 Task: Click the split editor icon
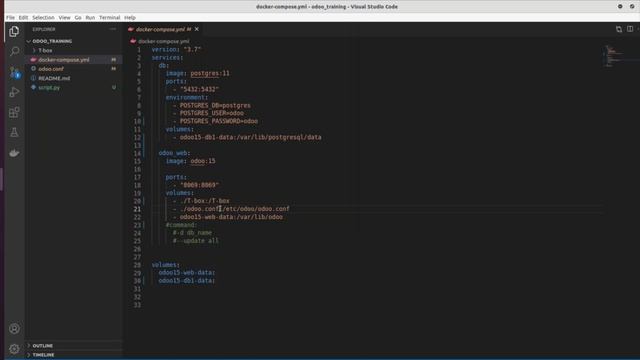(x=630, y=29)
